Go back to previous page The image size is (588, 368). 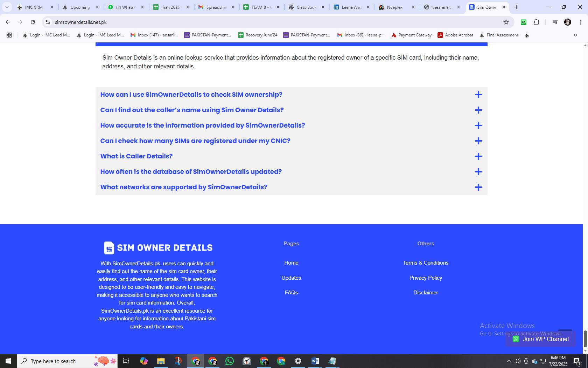[x=8, y=22]
